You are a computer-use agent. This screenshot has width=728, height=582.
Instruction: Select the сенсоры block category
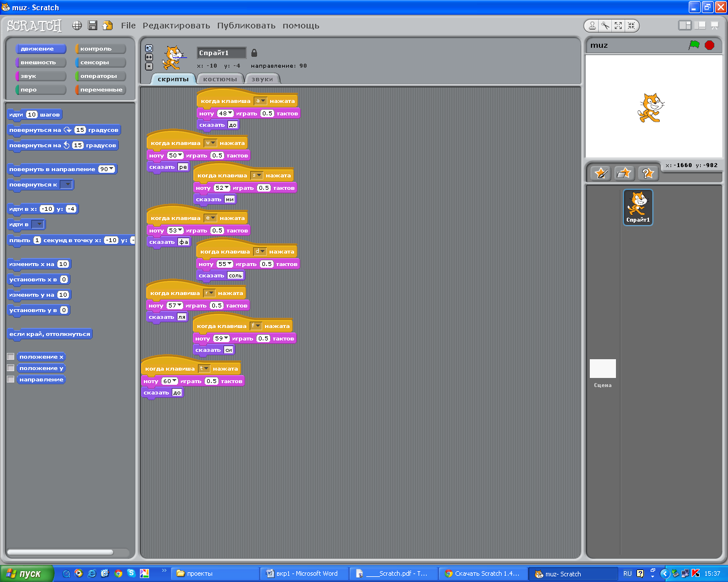[x=101, y=63]
